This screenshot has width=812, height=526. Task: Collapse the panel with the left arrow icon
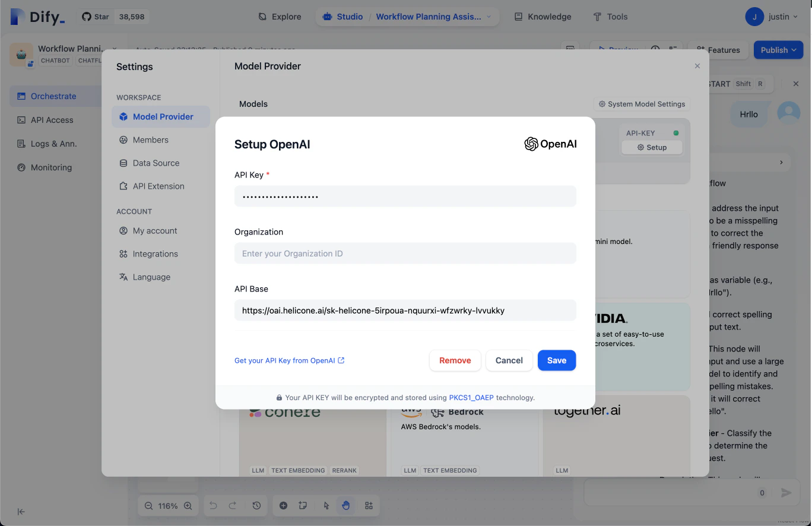coord(21,511)
